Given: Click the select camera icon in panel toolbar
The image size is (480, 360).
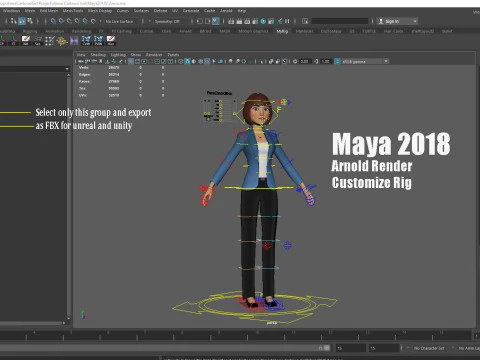Looking at the screenshot, I should point(81,61).
